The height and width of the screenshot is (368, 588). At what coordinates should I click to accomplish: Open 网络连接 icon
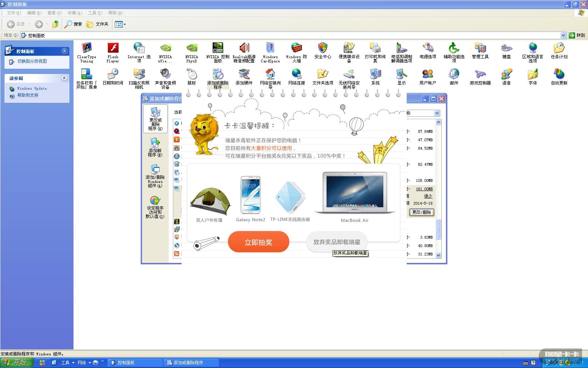[296, 77]
